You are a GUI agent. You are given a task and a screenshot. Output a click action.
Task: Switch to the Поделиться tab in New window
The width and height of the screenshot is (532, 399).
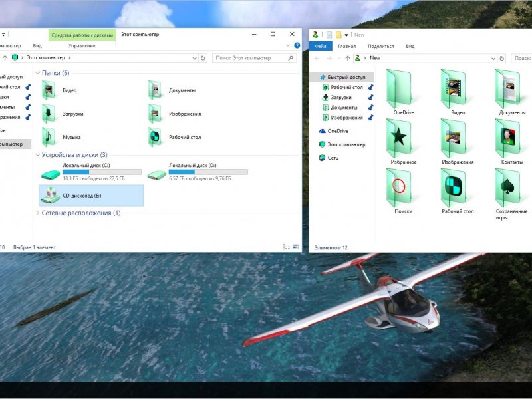tap(380, 46)
